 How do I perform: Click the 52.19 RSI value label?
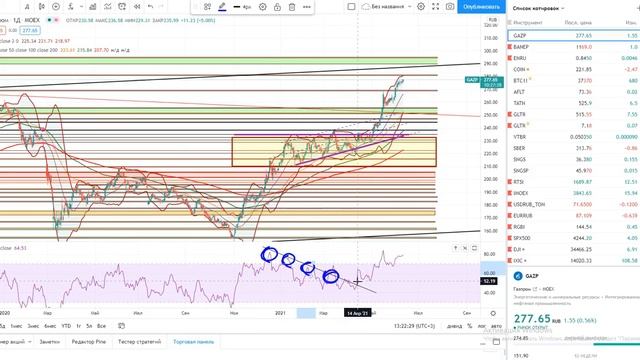[x=489, y=281]
